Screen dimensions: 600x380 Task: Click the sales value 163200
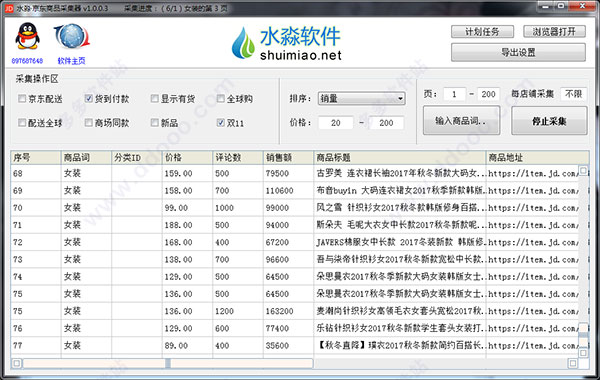(x=279, y=311)
